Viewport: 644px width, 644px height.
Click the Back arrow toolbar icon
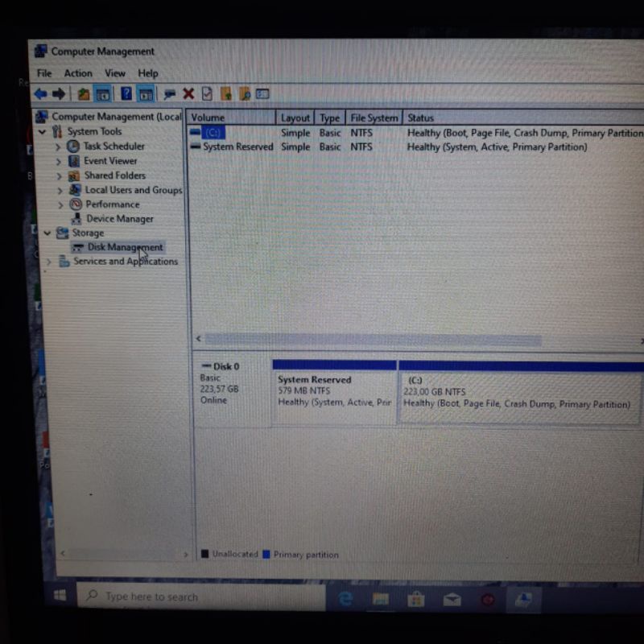pyautogui.click(x=40, y=94)
